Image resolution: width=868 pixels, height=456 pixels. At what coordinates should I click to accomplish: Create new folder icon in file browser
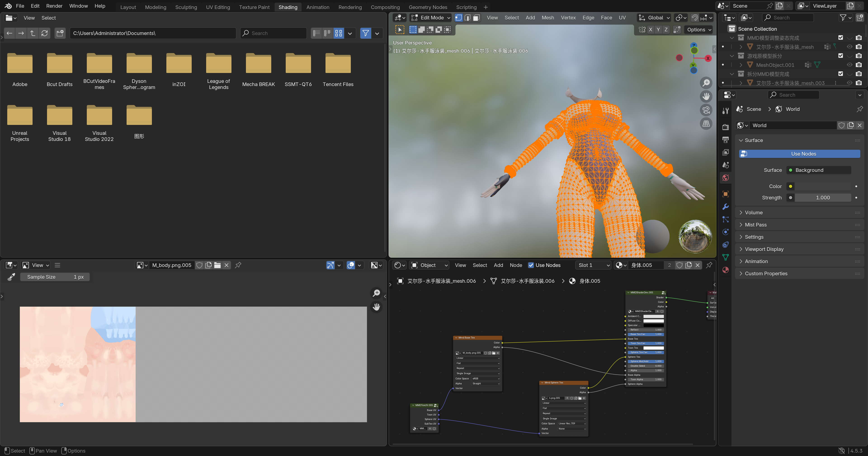(60, 33)
